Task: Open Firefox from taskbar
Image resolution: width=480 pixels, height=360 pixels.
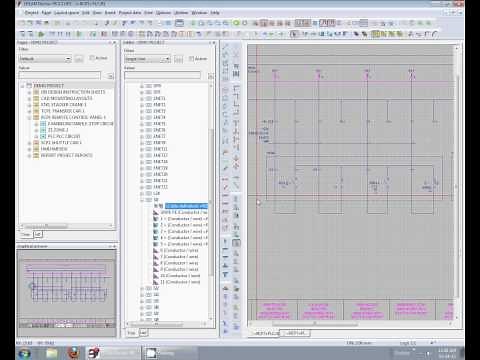Action: pos(74,353)
